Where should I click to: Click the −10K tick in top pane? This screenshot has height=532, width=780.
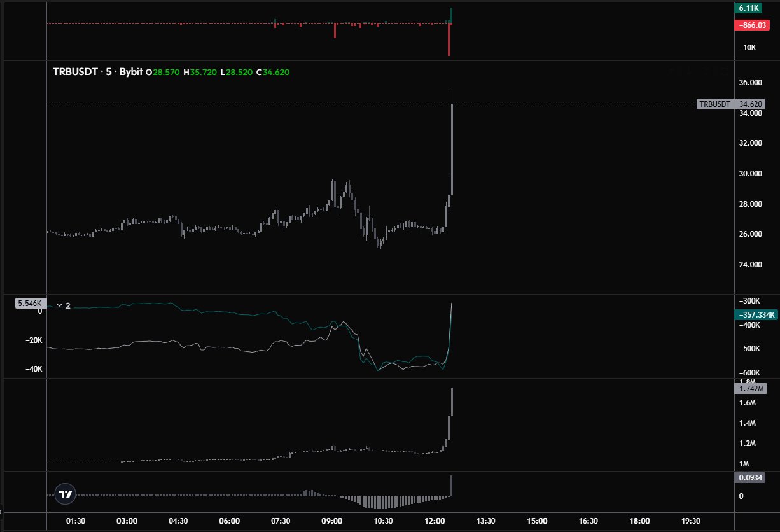tap(747, 48)
